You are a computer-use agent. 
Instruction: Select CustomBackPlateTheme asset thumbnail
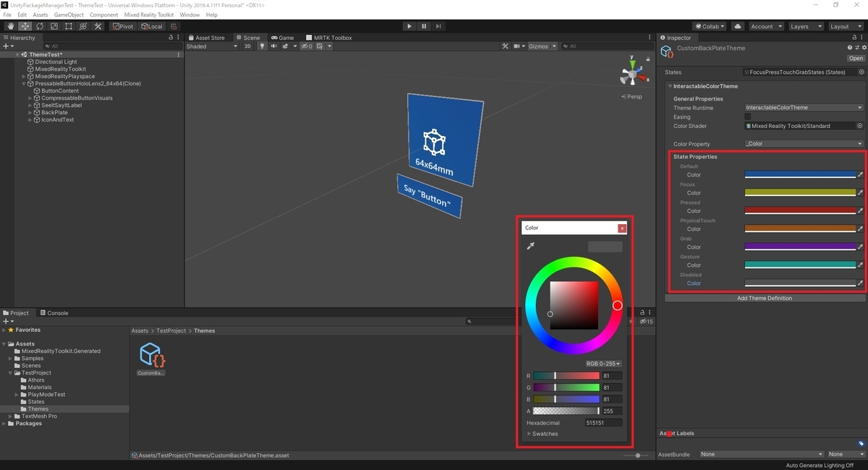[152, 359]
